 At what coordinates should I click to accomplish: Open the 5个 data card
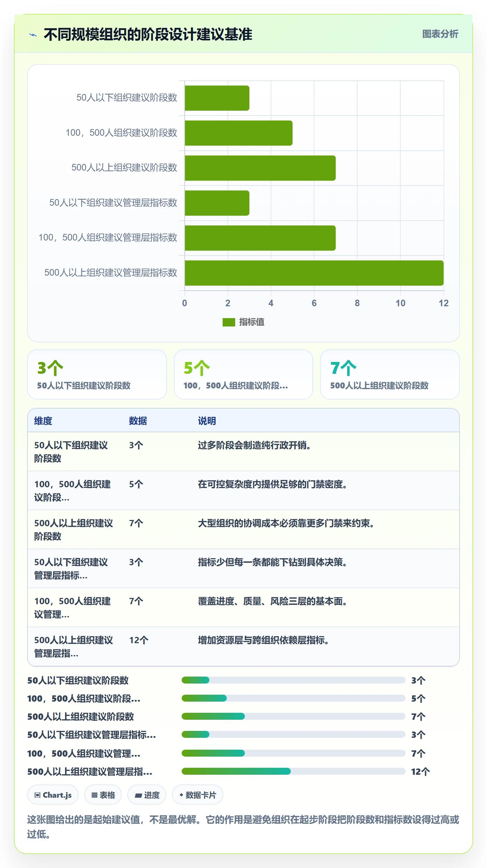pyautogui.click(x=243, y=374)
